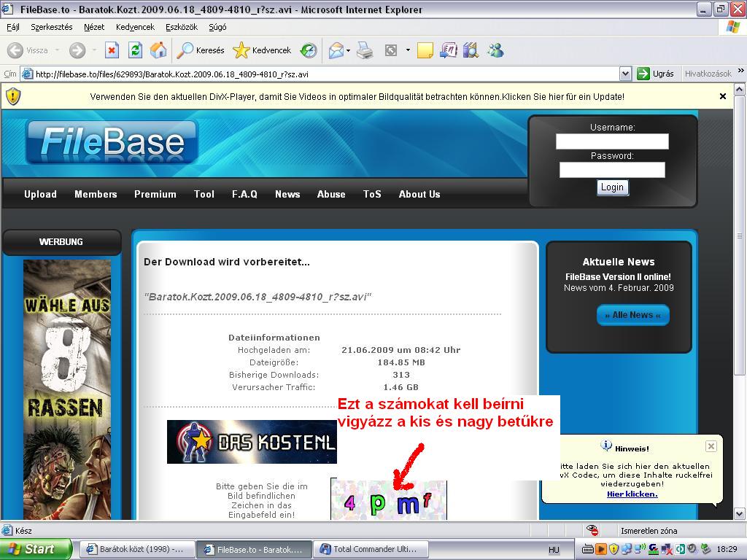Print the page with printer icon
This screenshot has width=747, height=560.
(x=365, y=50)
